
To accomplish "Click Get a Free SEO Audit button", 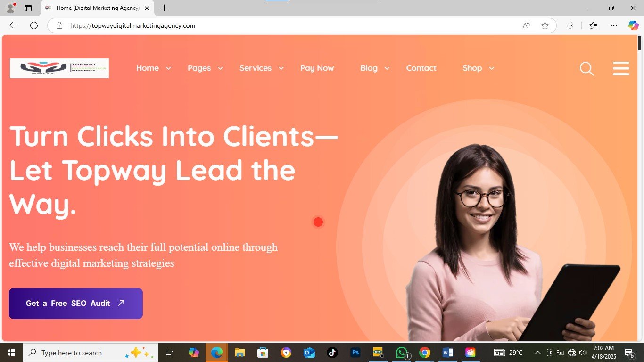I will coord(76,304).
